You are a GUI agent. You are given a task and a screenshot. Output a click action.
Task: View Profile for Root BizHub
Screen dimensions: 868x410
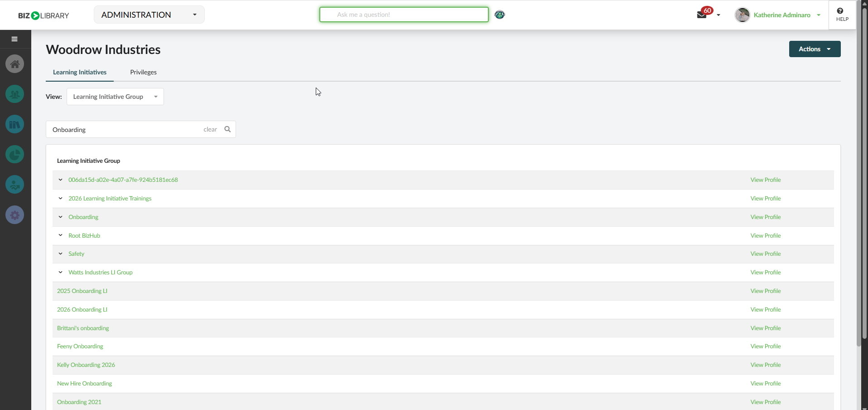[765, 235]
